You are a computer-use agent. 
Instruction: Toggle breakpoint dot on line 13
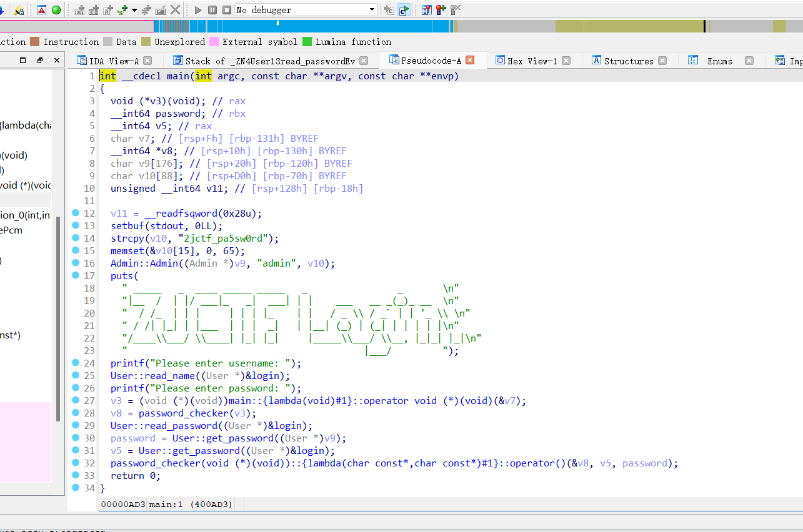(x=76, y=225)
